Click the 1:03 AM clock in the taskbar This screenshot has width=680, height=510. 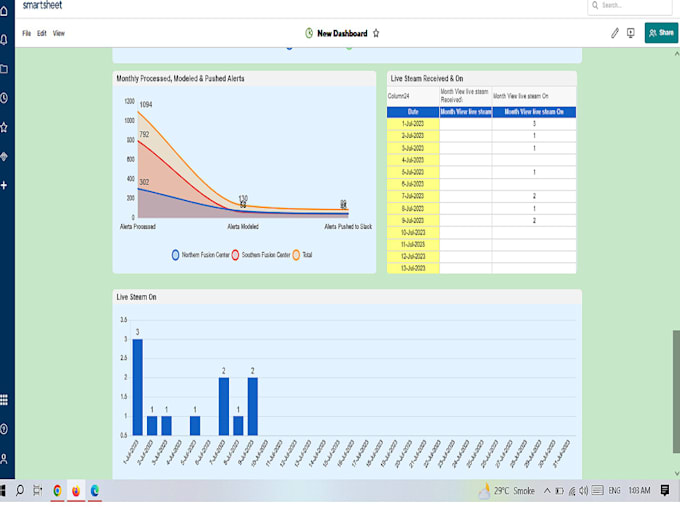point(639,491)
